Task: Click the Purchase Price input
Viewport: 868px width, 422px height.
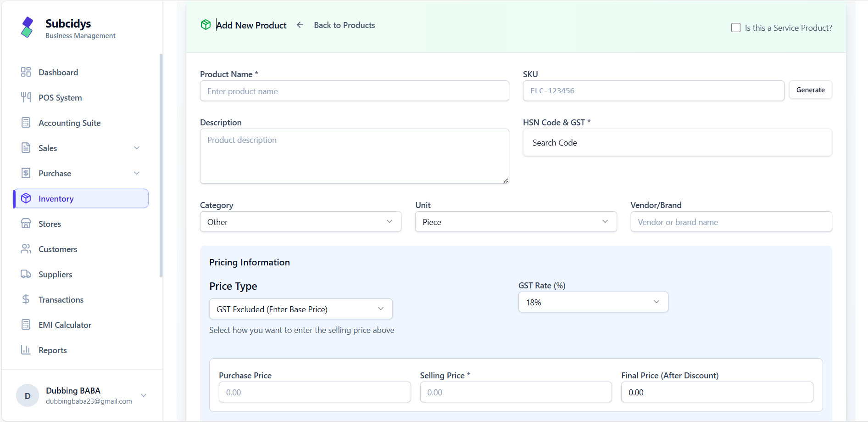Action: point(315,392)
